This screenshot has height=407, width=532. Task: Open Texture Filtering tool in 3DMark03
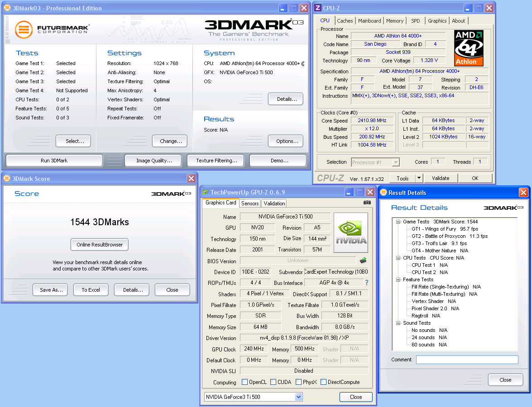pos(216,161)
